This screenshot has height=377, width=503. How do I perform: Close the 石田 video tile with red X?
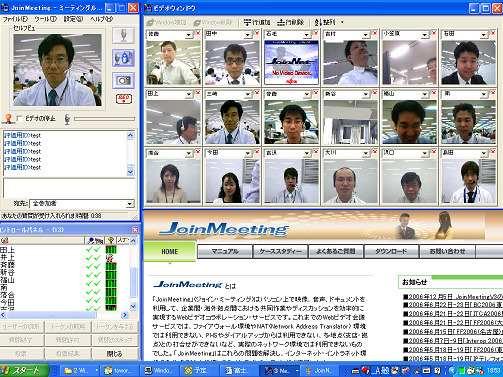493,33
